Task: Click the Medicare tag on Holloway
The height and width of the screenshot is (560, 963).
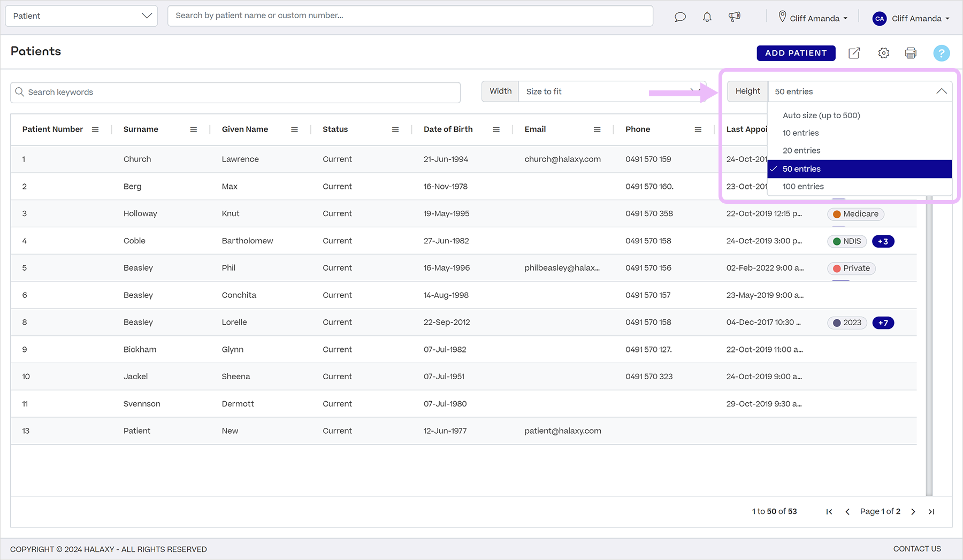Action: coord(855,214)
